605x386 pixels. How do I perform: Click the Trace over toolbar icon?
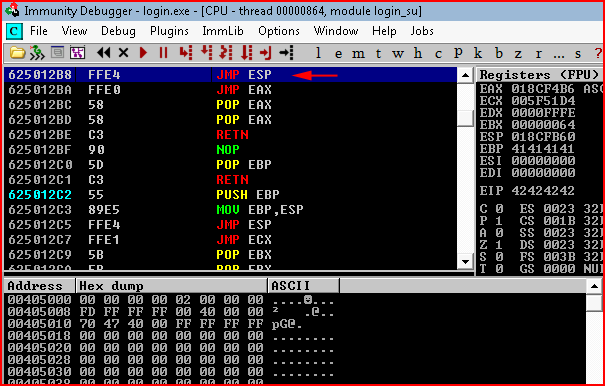[246, 52]
